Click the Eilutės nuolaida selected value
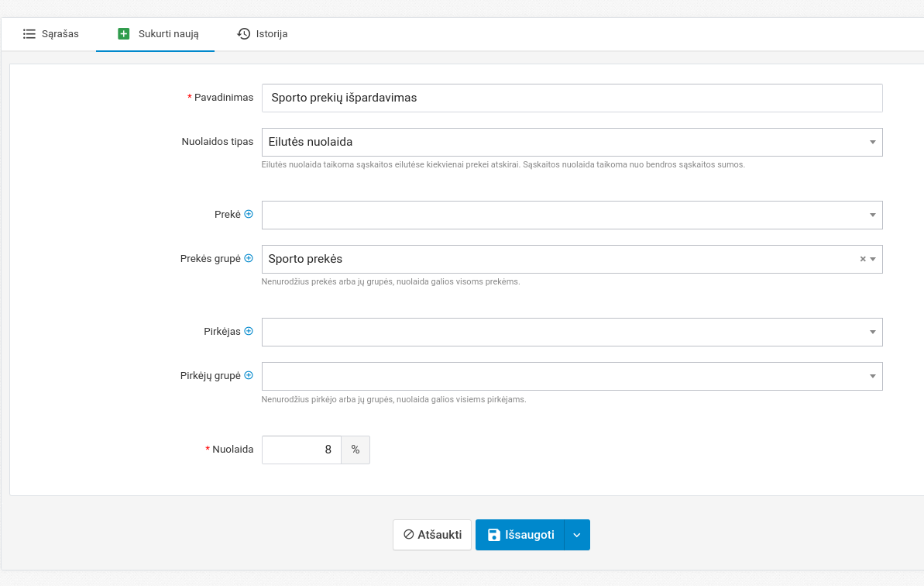 click(x=310, y=143)
